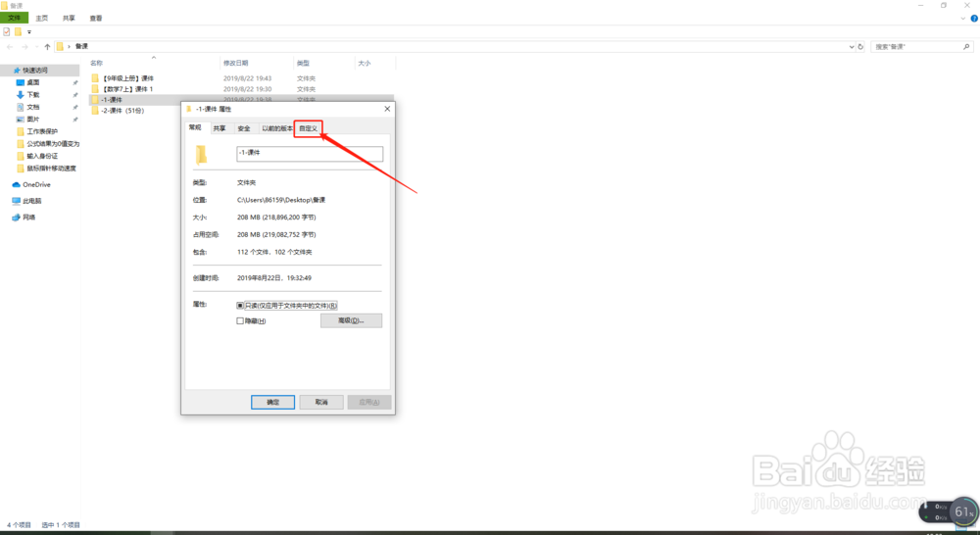
Task: Open 文档 in the navigation pane
Action: pos(32,108)
